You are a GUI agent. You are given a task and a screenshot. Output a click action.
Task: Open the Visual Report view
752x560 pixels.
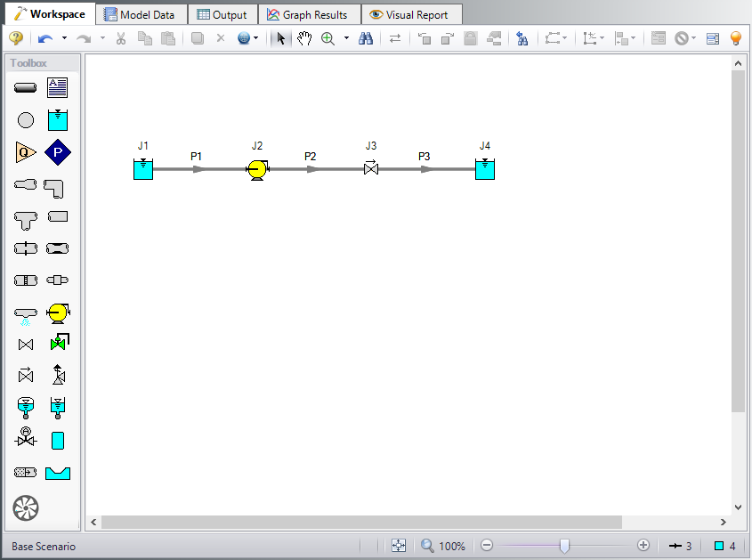coord(411,13)
